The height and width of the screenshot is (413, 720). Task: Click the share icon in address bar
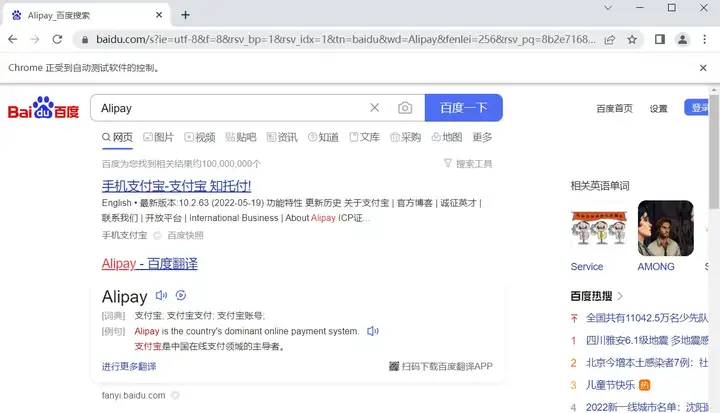click(x=610, y=40)
